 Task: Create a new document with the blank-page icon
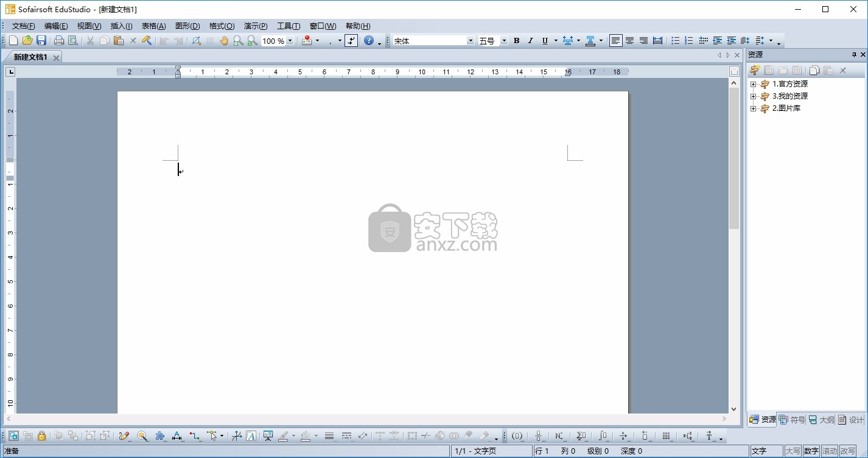tap(13, 41)
